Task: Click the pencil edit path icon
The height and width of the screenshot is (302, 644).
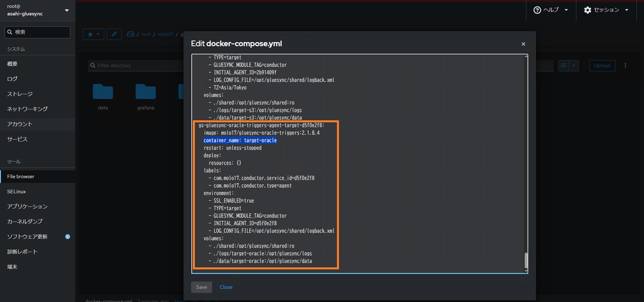Action: 114,34
